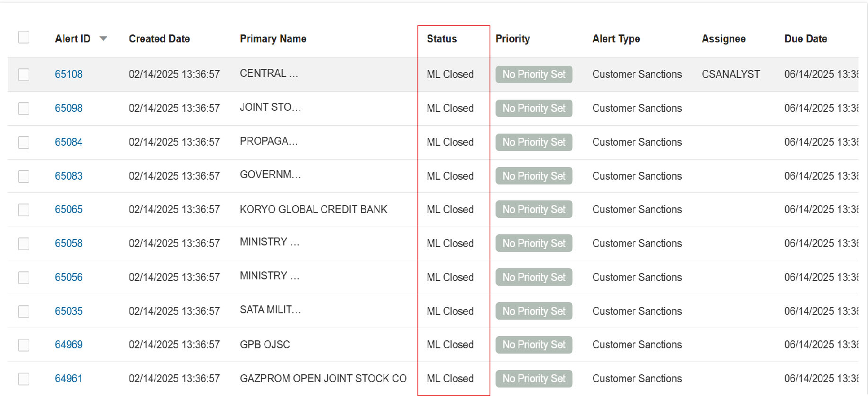Click the Assignee column header
Image resolution: width=868 pixels, height=396 pixels.
coord(724,39)
